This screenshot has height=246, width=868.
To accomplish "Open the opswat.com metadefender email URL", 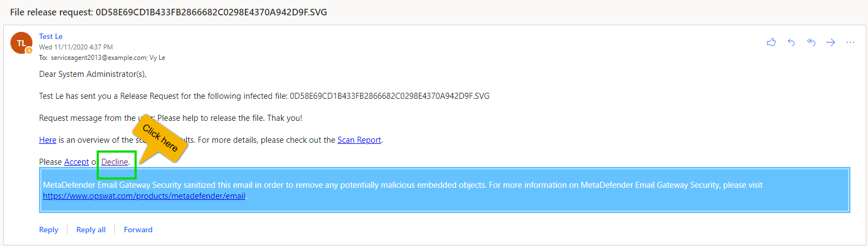I will (144, 196).
